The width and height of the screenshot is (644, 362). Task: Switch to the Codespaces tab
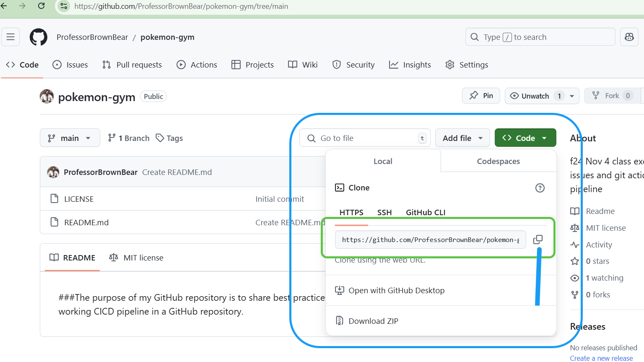pyautogui.click(x=498, y=161)
